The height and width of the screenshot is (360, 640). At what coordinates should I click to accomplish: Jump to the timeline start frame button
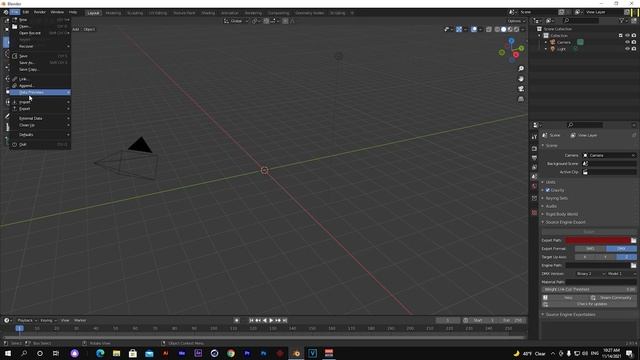coord(251,320)
